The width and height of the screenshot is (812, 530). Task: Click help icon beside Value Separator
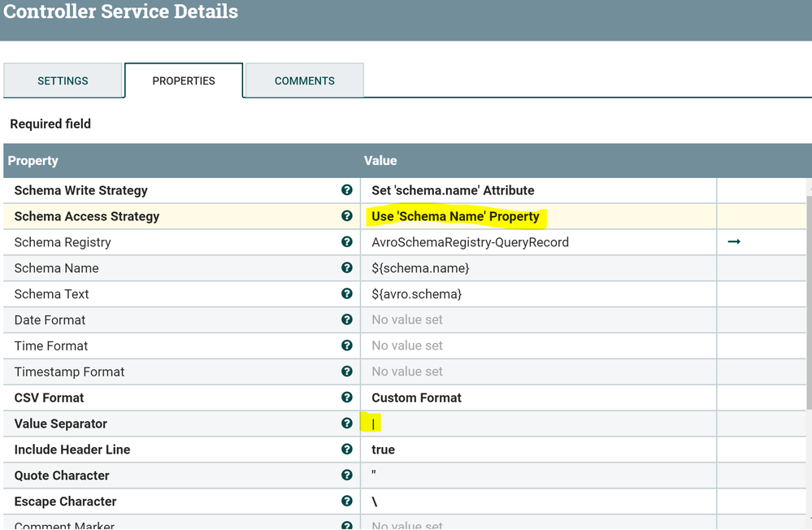(x=347, y=424)
